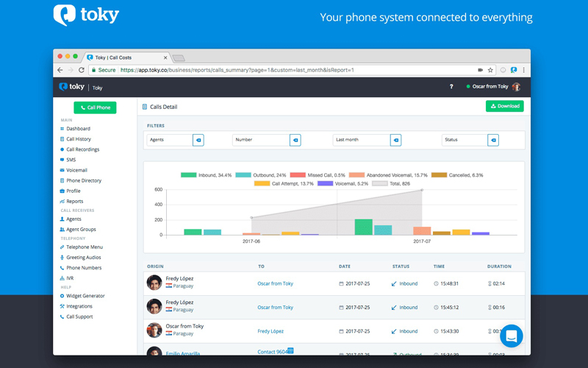Open the Last month date filter

[x=361, y=140]
